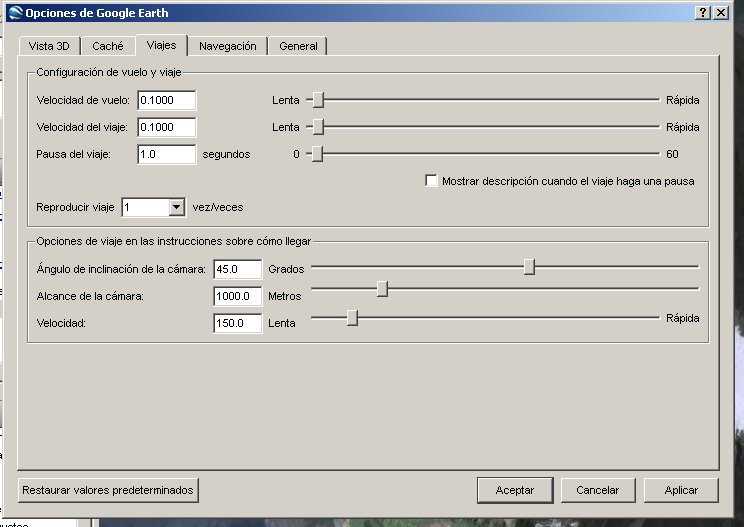The height and width of the screenshot is (527, 744).
Task: Select the Viajes tab
Action: 161,45
